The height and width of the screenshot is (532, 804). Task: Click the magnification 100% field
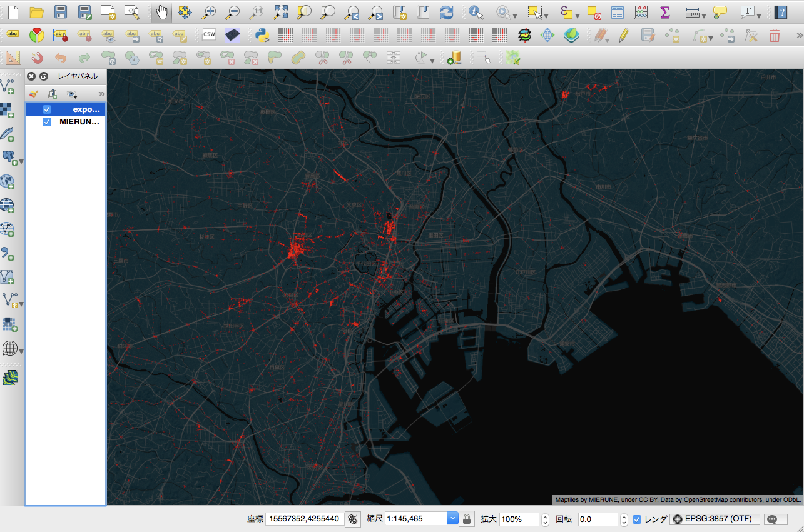pyautogui.click(x=519, y=519)
